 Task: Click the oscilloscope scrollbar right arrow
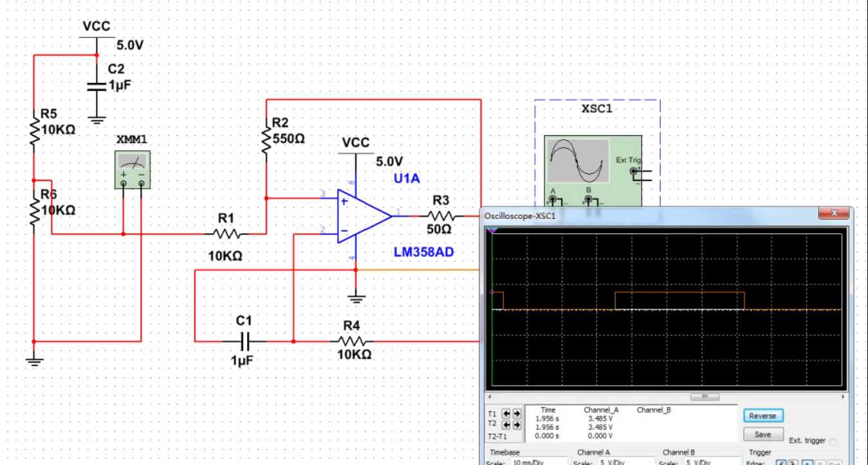(844, 397)
